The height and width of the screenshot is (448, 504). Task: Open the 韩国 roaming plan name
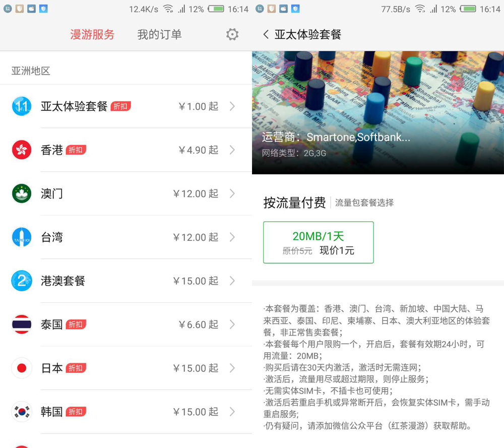pyautogui.click(x=52, y=412)
